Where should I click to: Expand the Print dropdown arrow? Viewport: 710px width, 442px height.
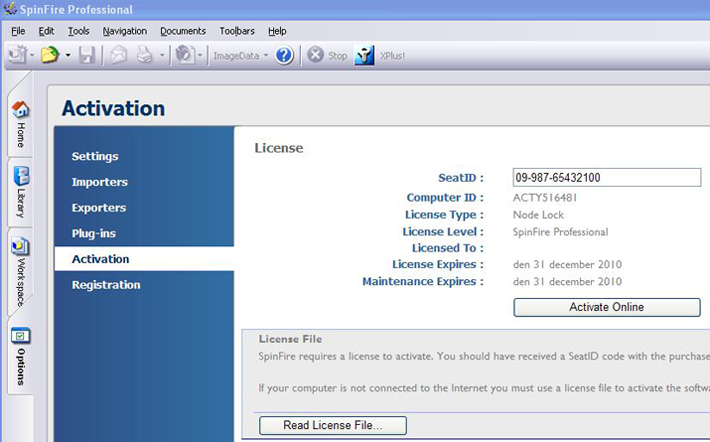tap(162, 56)
